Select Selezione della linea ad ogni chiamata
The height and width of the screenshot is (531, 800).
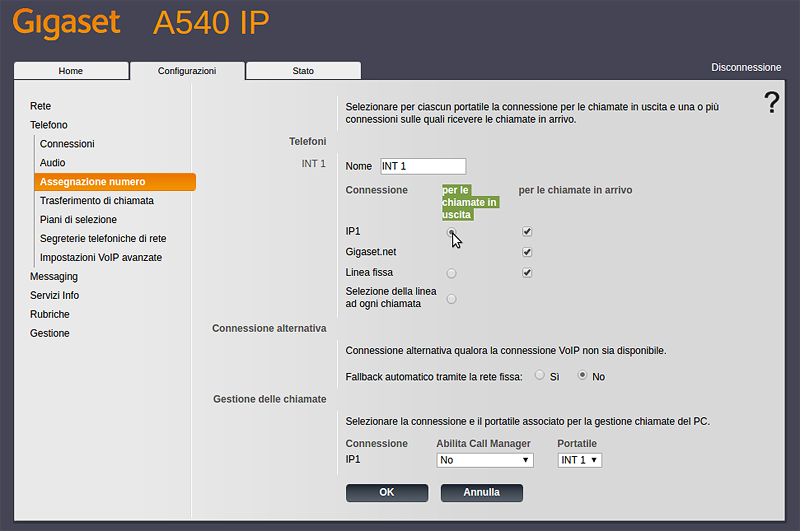click(451, 299)
